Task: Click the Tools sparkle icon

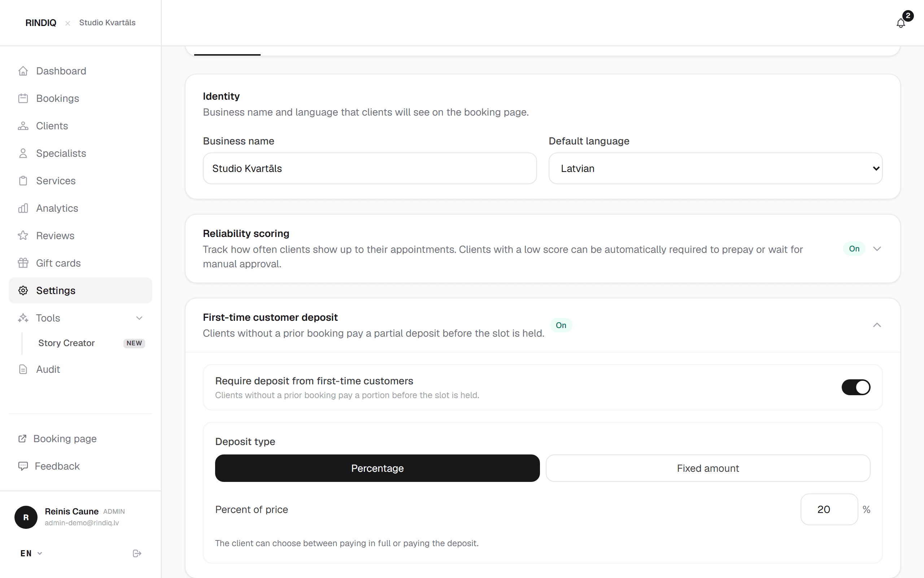Action: (x=23, y=318)
